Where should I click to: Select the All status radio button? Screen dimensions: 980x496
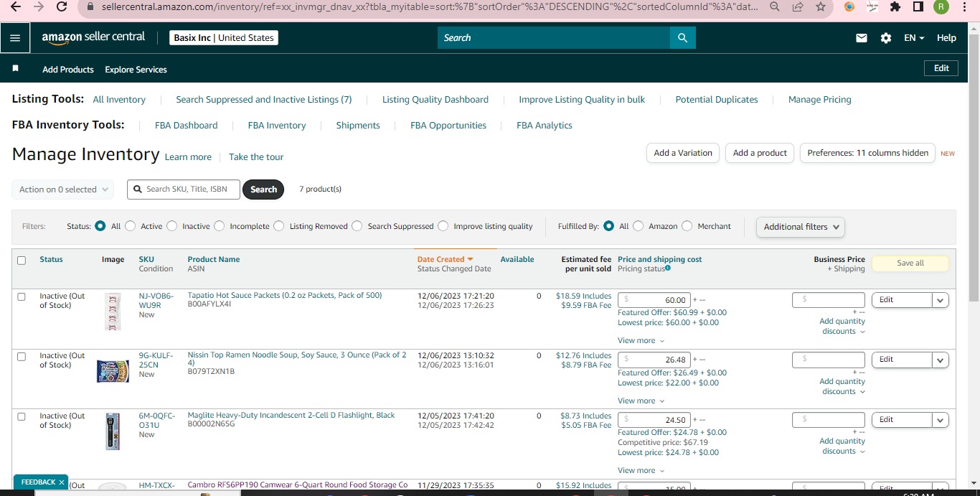click(100, 226)
